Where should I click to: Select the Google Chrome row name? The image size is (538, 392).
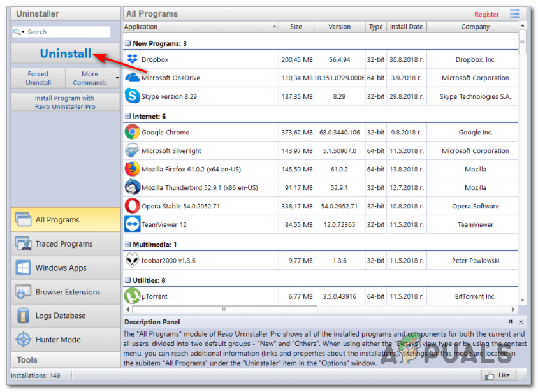pos(165,133)
